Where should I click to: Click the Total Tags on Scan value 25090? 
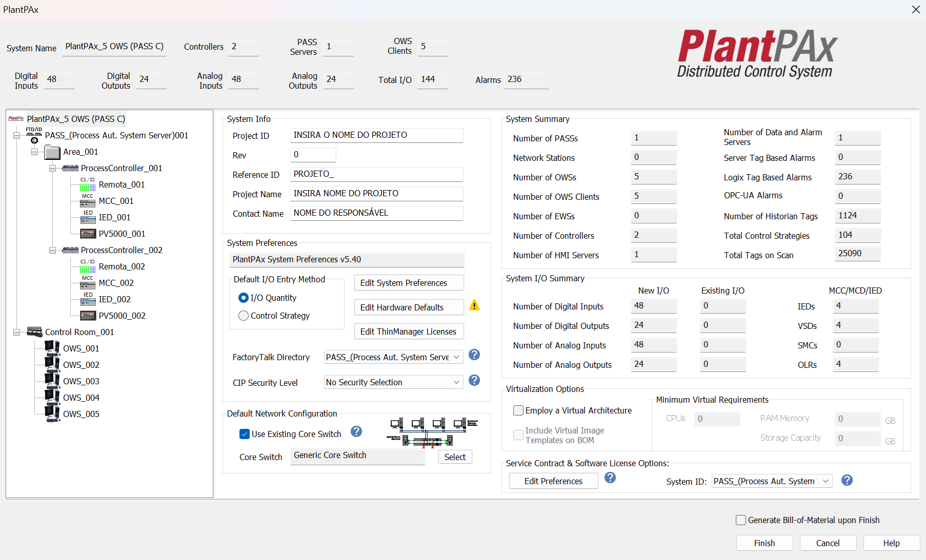[x=857, y=254]
